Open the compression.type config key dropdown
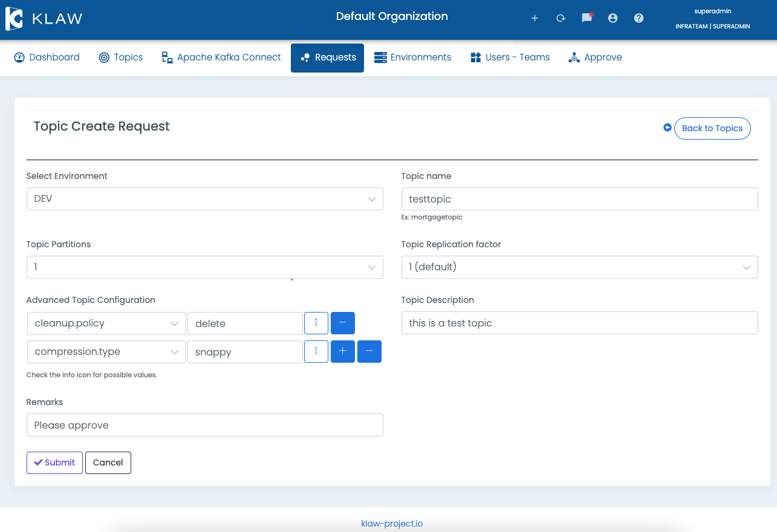Viewport: 777px width, 532px height. tap(106, 352)
